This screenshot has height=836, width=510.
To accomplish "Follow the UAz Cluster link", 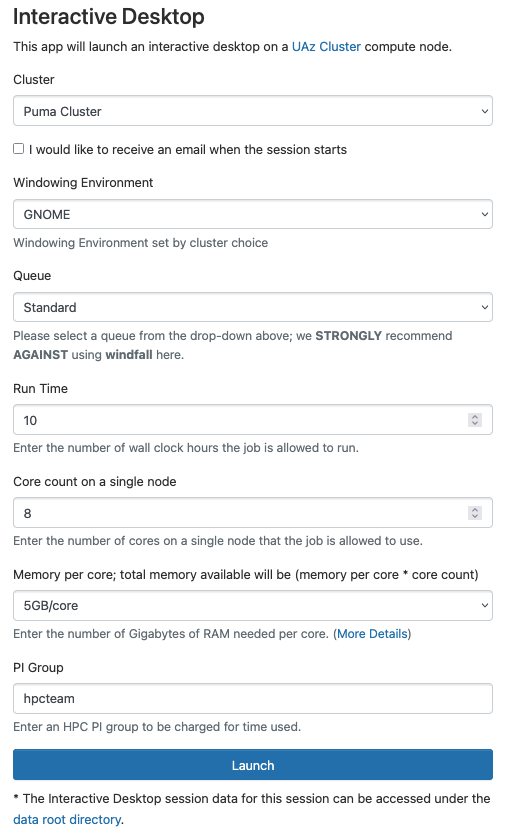I will pyautogui.click(x=326, y=47).
